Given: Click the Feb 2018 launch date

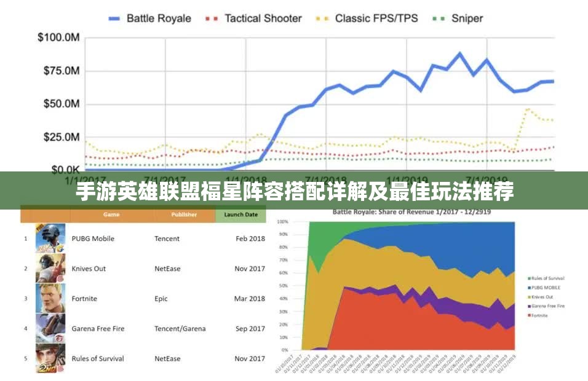Looking at the screenshot, I should coord(250,238).
